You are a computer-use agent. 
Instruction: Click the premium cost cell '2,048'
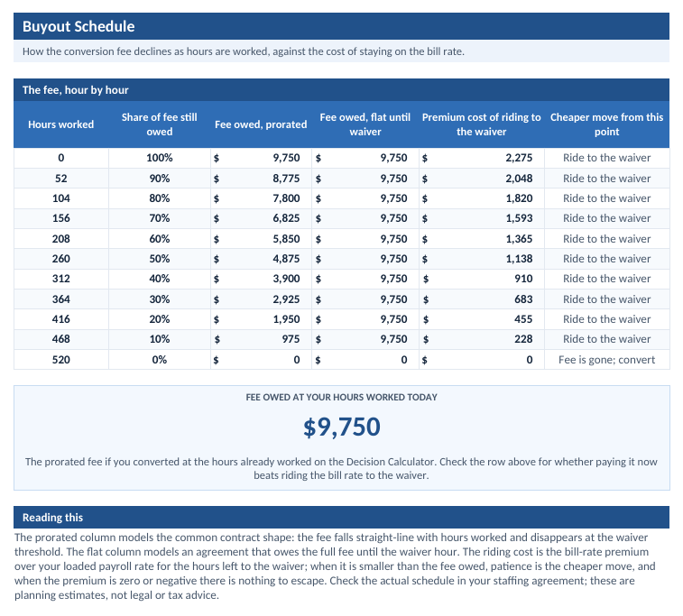[x=481, y=179]
